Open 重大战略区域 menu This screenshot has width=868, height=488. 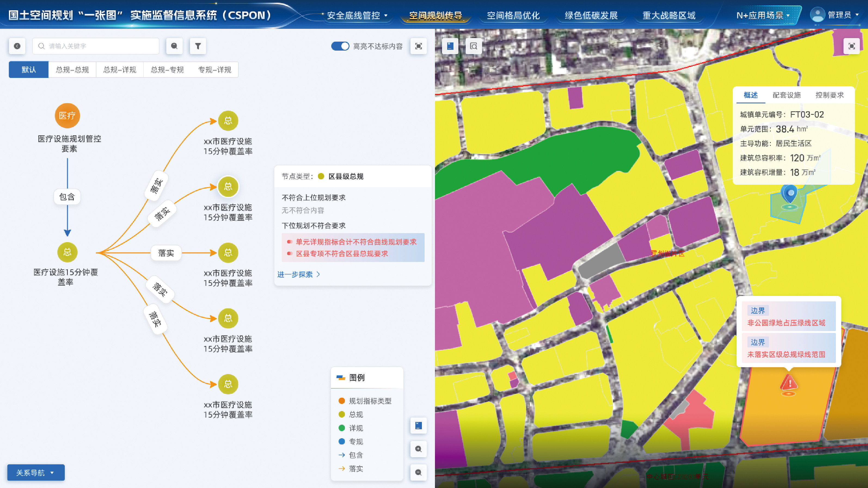[x=669, y=16]
